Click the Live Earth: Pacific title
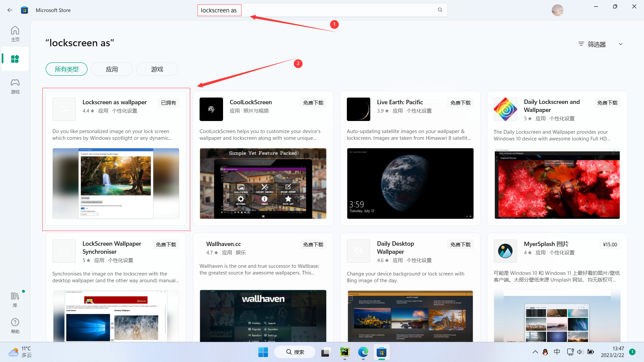The width and height of the screenshot is (644, 362). tap(400, 102)
